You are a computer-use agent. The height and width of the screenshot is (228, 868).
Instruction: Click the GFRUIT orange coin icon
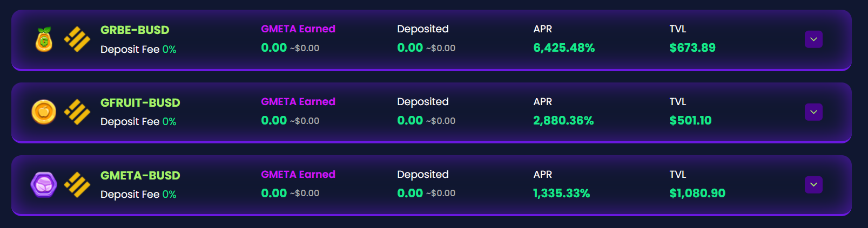(44, 112)
